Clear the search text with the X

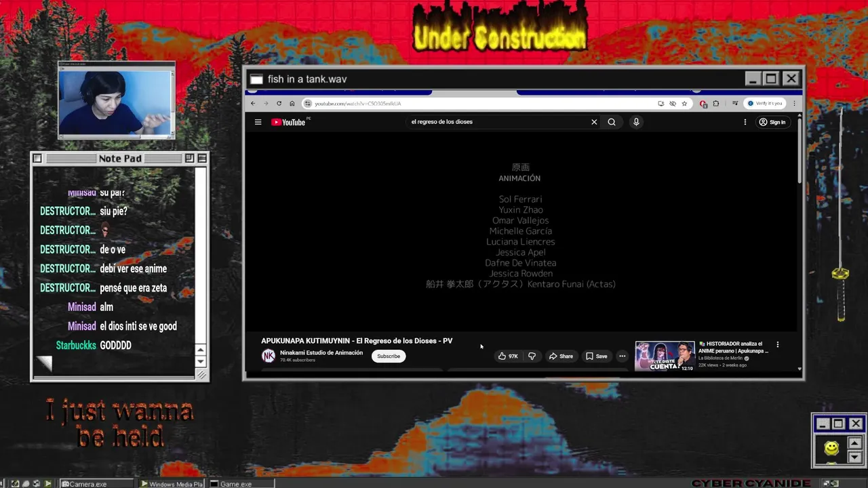coord(594,122)
